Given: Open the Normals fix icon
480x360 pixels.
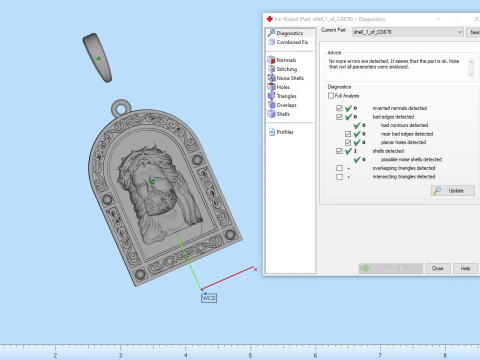Looking at the screenshot, I should [271, 60].
